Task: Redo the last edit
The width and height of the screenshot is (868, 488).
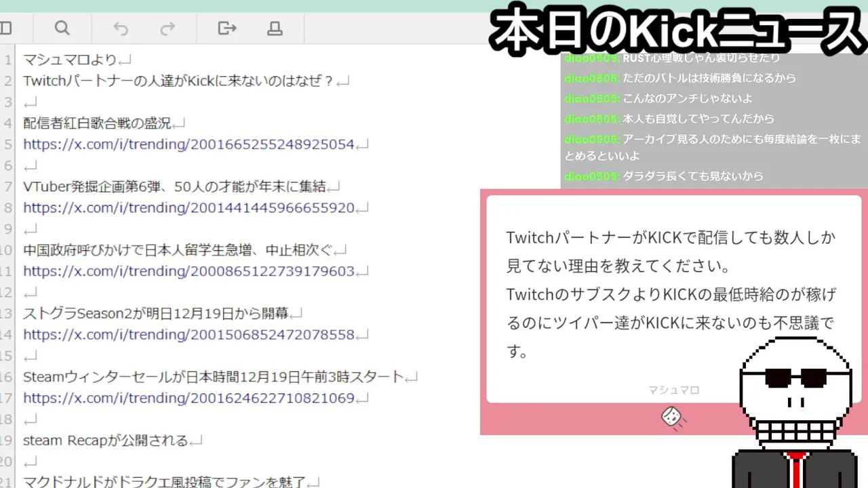Action: pos(167,28)
